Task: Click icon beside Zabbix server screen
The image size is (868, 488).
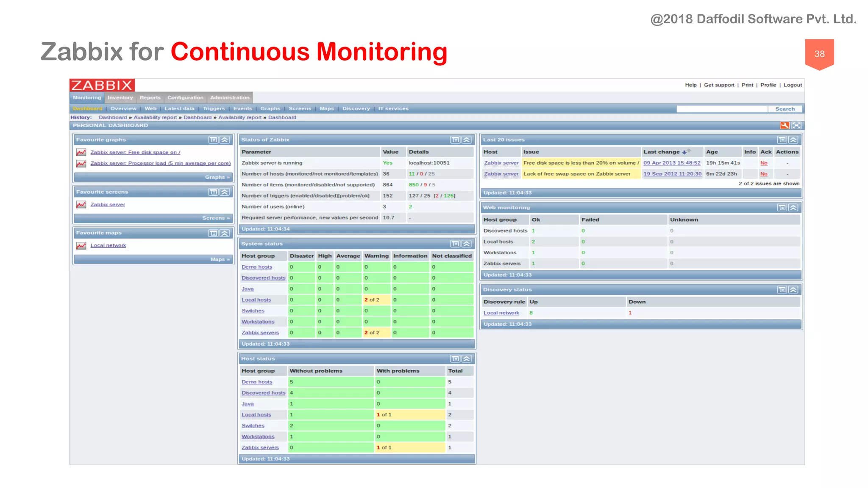Action: point(81,205)
